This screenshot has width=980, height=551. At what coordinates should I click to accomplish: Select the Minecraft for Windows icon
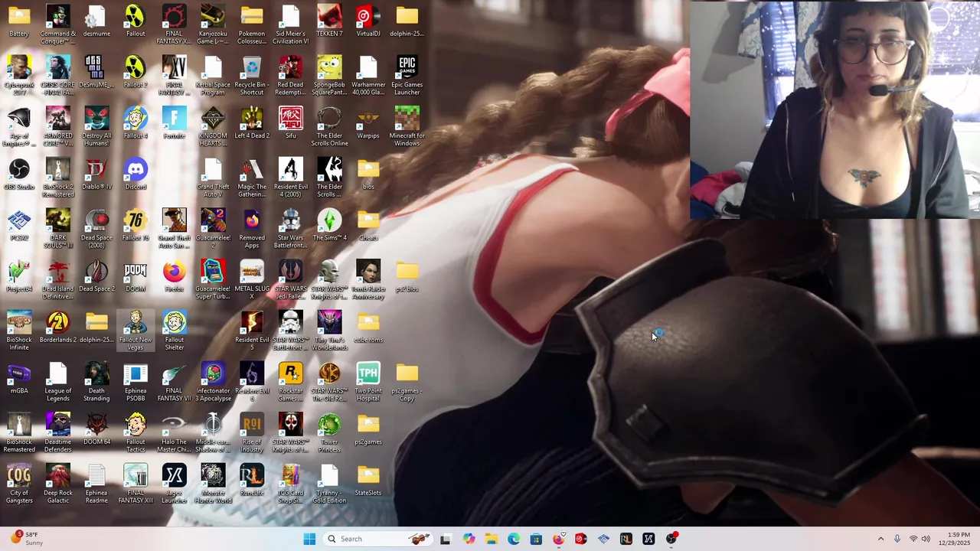click(407, 126)
